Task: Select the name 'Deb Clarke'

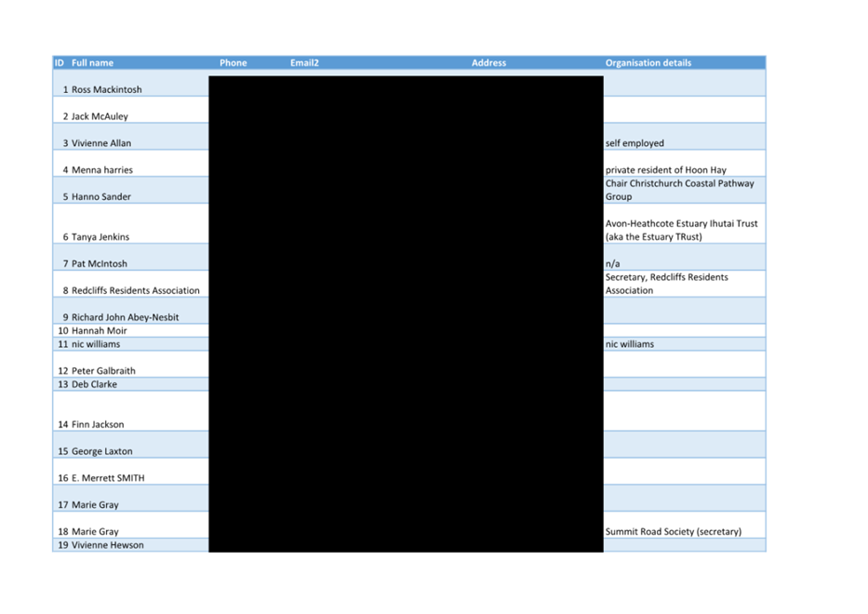Action: 94,384
